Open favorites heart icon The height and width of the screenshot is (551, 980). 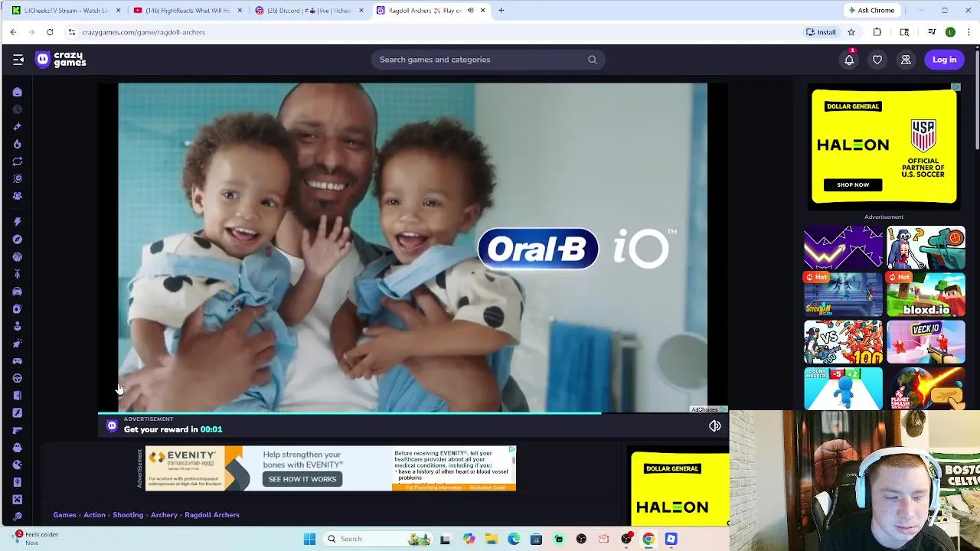[877, 60]
